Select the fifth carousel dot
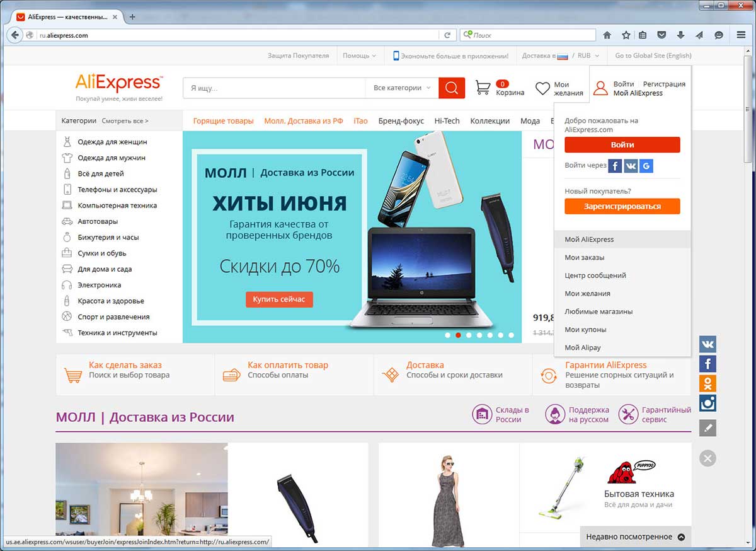756x551 pixels. (490, 335)
